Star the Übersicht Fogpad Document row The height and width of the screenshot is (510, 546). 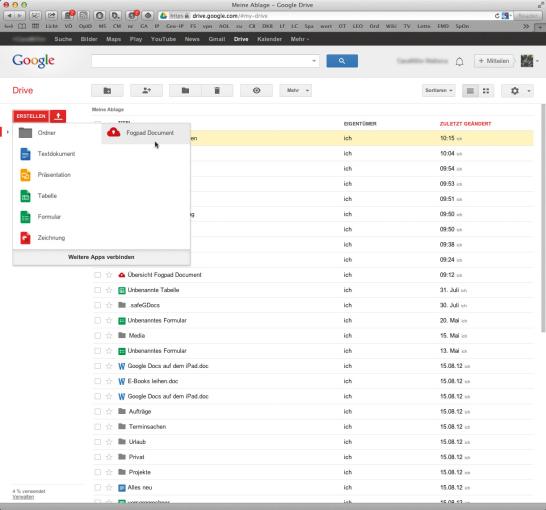[109, 275]
